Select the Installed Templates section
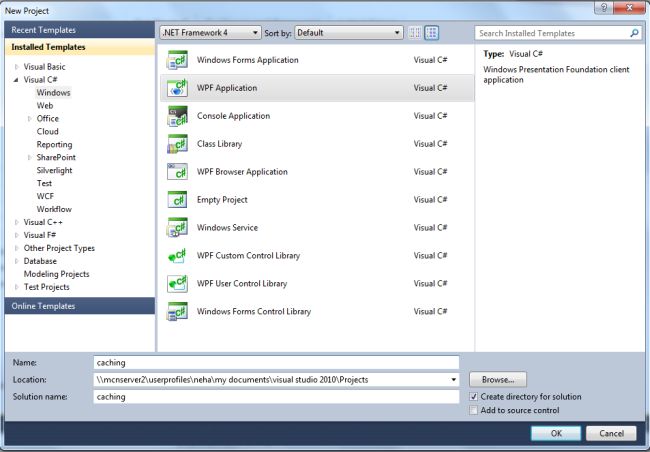This screenshot has height=452, width=650. point(80,47)
